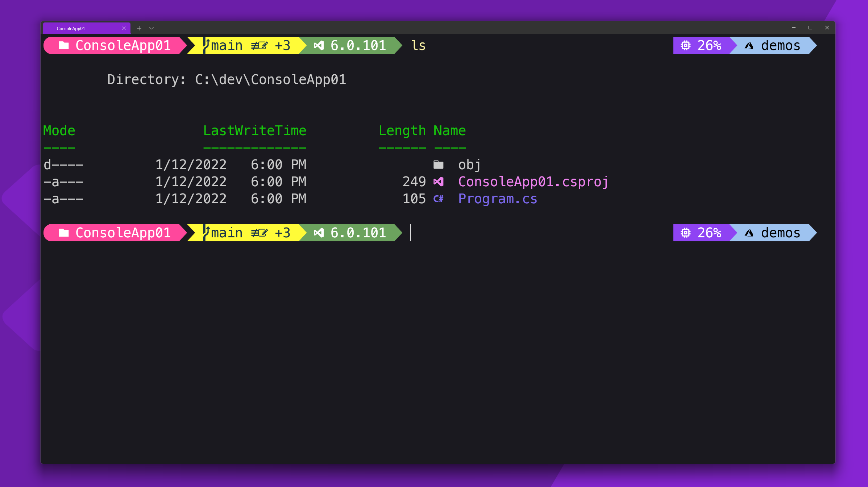The height and width of the screenshot is (487, 868).
Task: Click the folder icon in the bottom prompt
Action: (x=64, y=233)
